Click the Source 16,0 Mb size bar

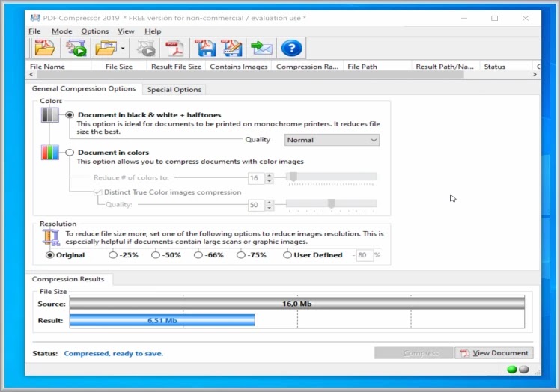click(296, 304)
